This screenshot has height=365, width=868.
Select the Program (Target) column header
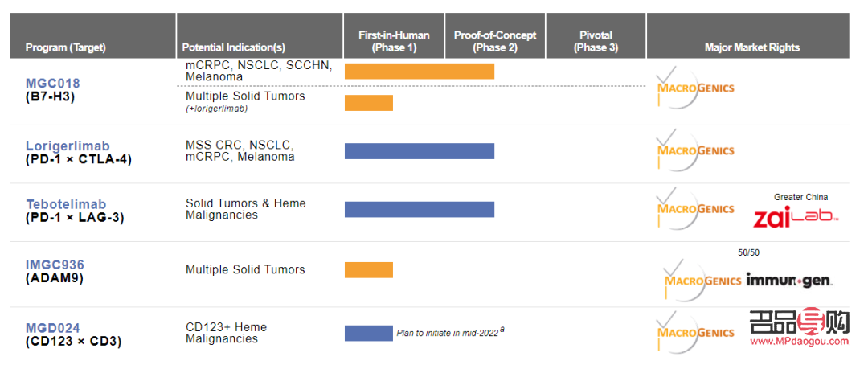(66, 47)
